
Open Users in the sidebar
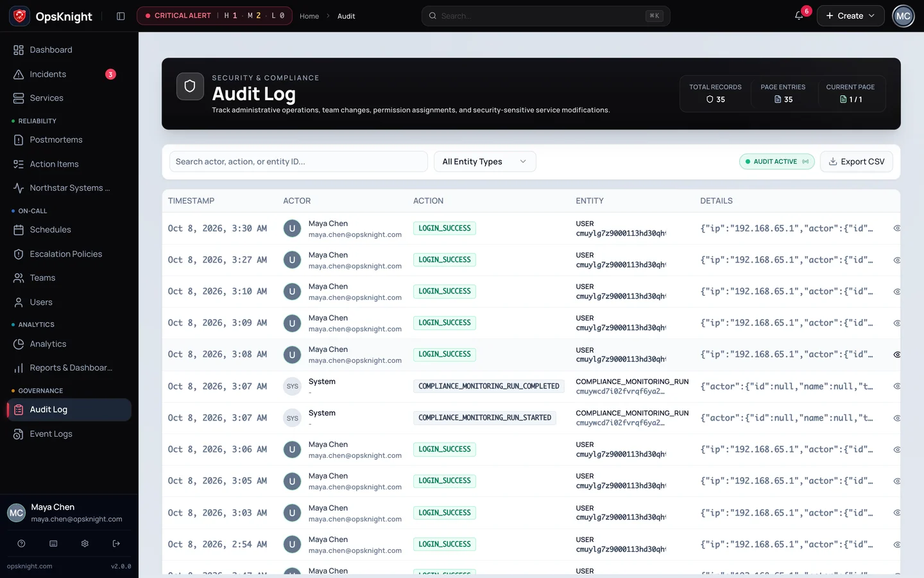pos(69,302)
